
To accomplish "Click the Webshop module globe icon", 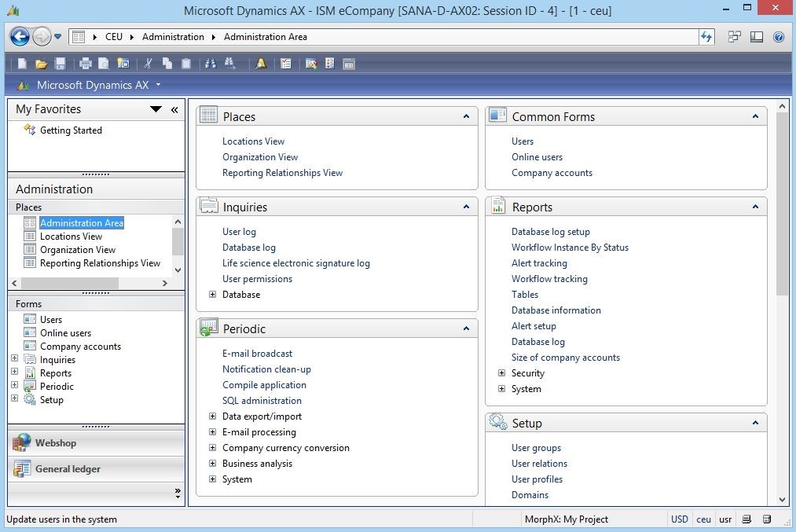I will pos(21,442).
